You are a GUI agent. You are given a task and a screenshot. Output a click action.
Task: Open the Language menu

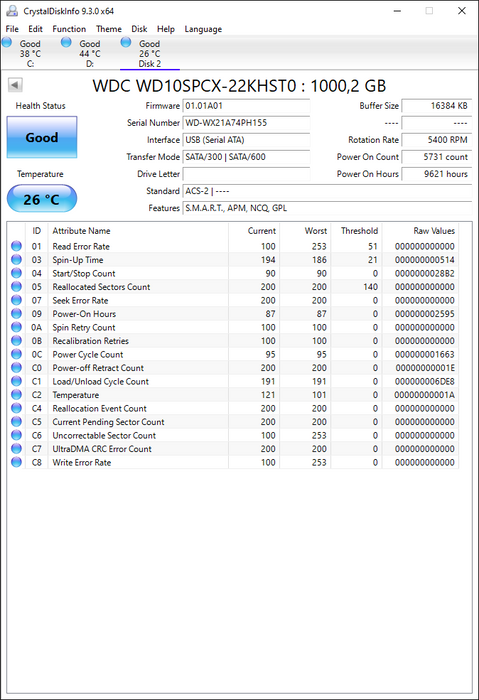(x=203, y=29)
